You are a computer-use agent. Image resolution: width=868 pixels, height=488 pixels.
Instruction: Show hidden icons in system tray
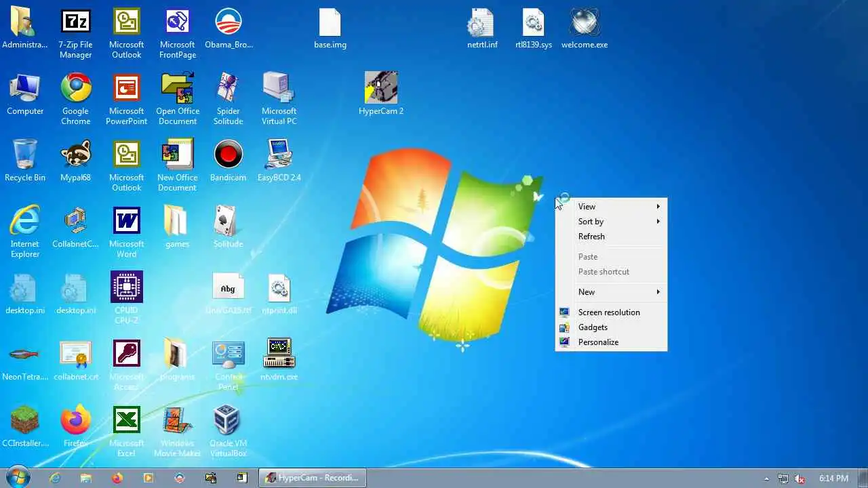tap(767, 479)
